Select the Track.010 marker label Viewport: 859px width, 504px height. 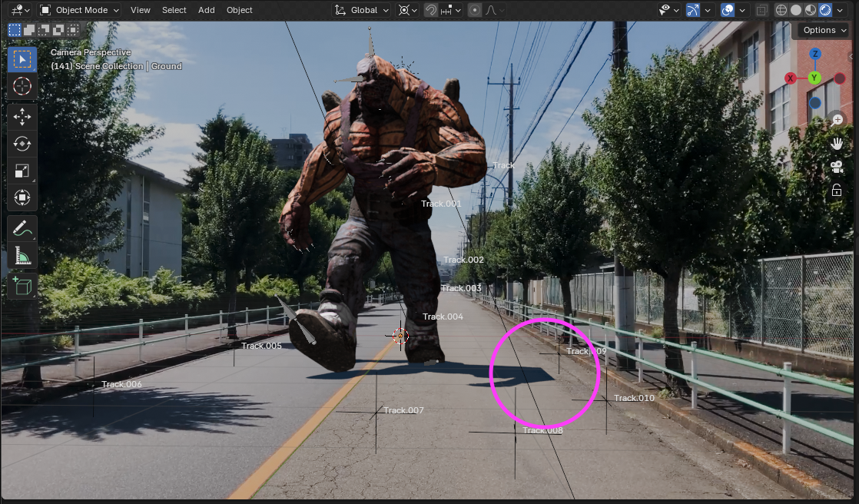[634, 398]
